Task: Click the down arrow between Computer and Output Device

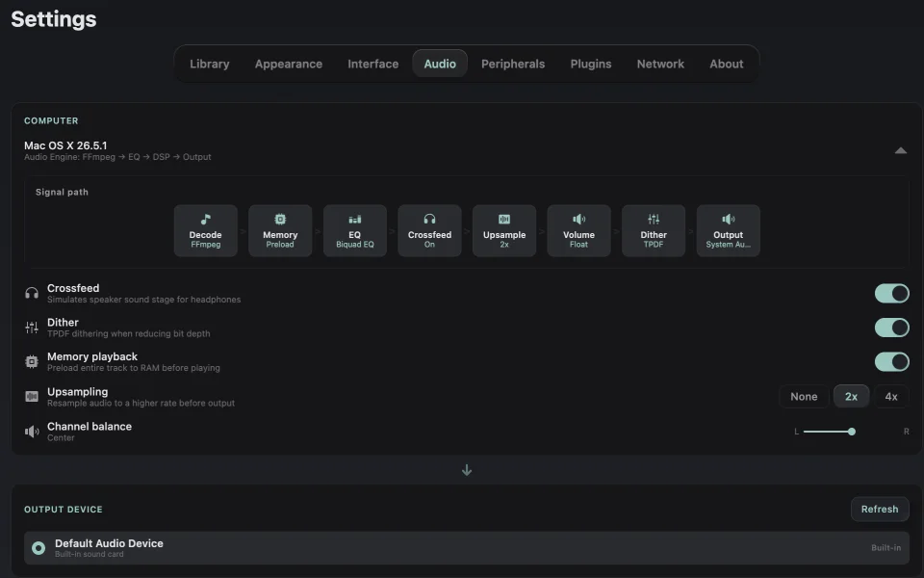Action: point(467,470)
